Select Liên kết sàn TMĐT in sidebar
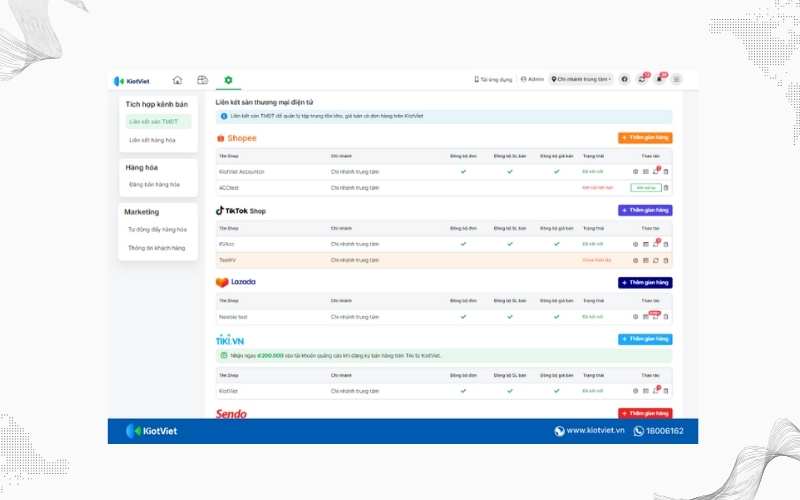This screenshot has width=800, height=500. click(x=153, y=122)
